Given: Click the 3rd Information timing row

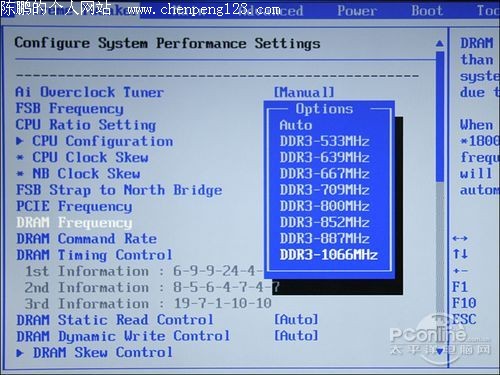Looking at the screenshot, I should pos(148,304).
